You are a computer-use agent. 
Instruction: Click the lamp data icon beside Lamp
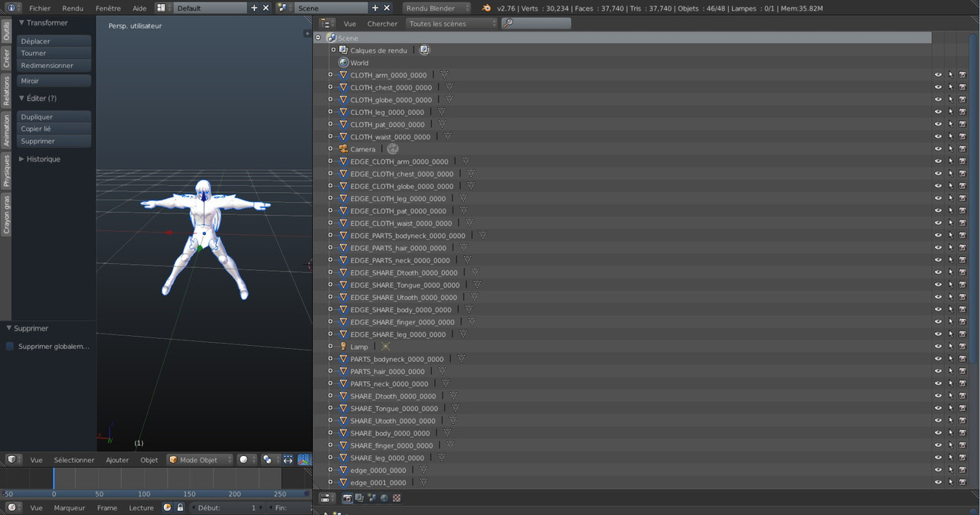(385, 347)
